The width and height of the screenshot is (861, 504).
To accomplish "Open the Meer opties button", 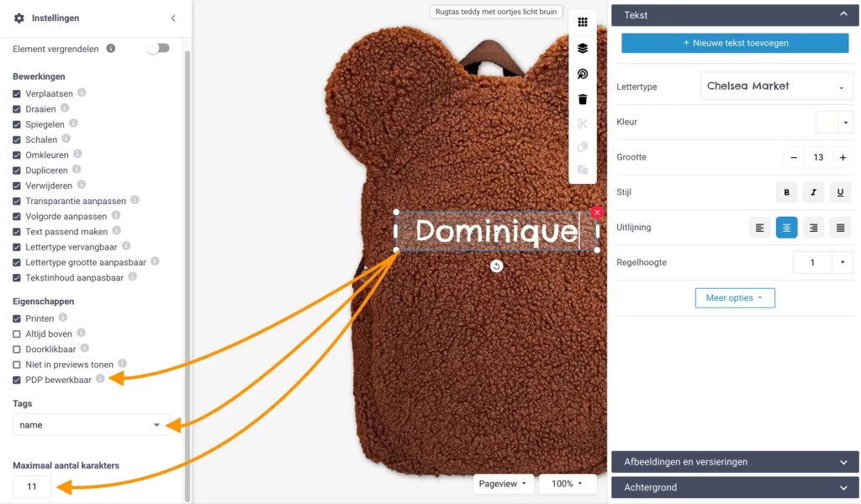I will (x=735, y=297).
